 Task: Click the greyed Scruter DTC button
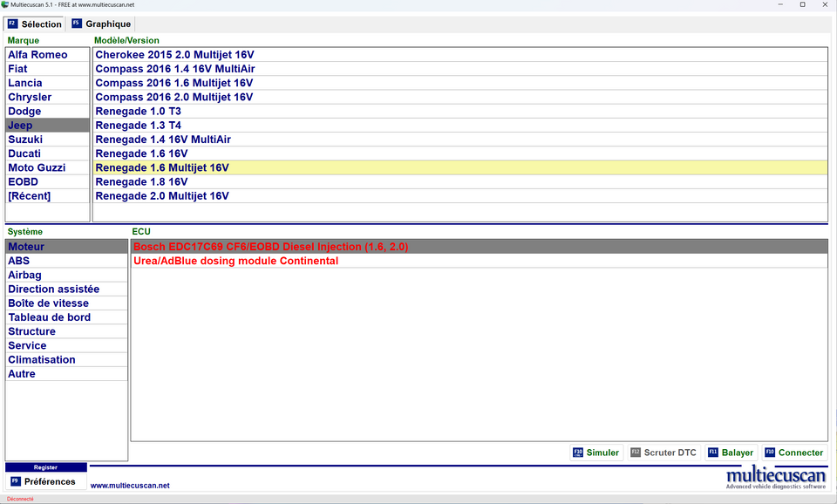(x=663, y=453)
